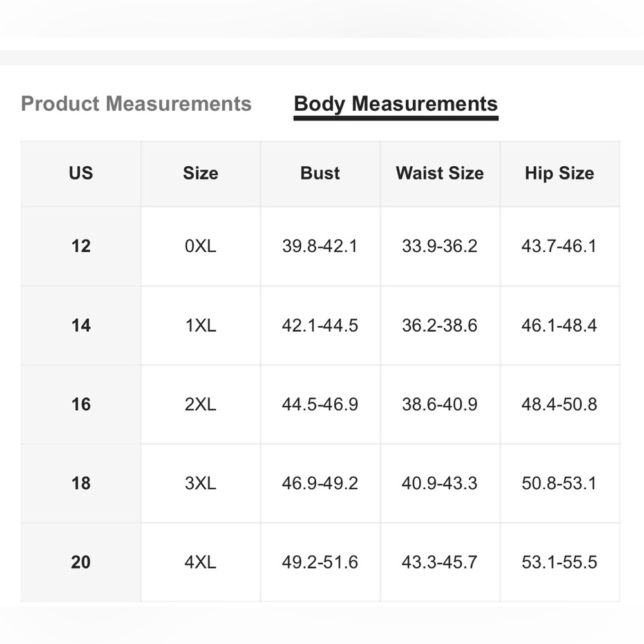Switch to the Product Measurements tab

coord(136,104)
